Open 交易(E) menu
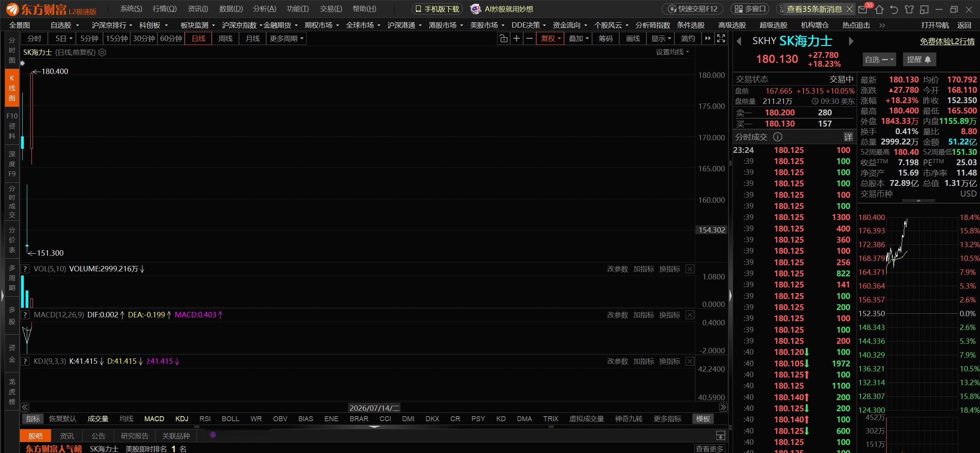Screen dimensions: 980x453 click(331, 9)
